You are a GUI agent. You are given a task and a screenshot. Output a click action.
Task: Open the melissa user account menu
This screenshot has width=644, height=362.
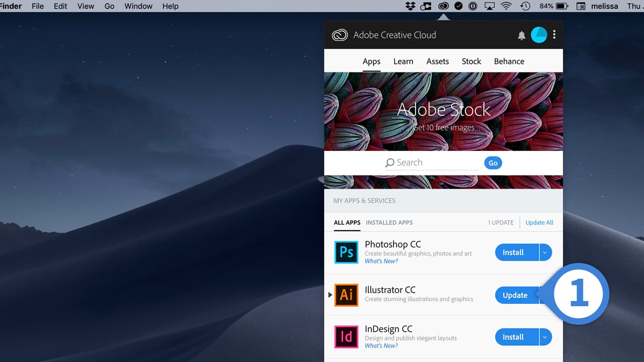pos(604,6)
